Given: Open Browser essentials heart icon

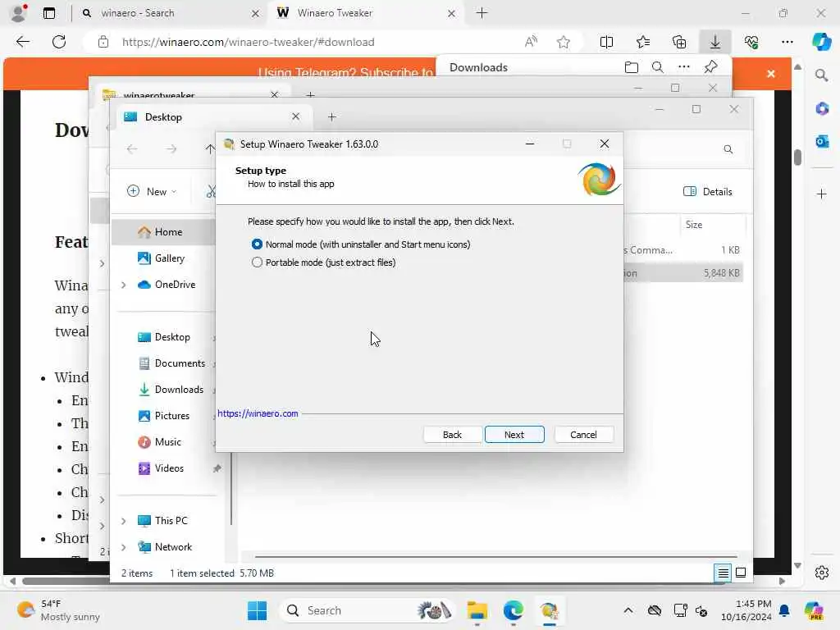Looking at the screenshot, I should pyautogui.click(x=751, y=42).
